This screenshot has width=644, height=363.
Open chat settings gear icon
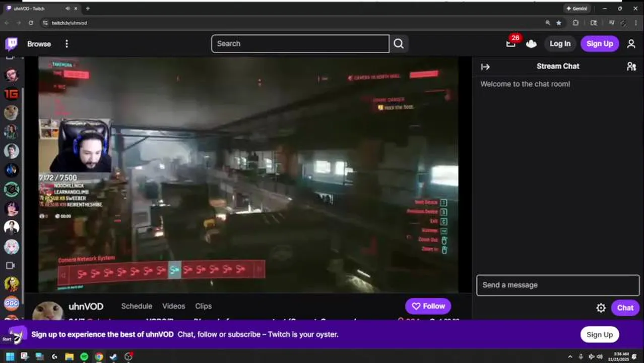coord(601,308)
